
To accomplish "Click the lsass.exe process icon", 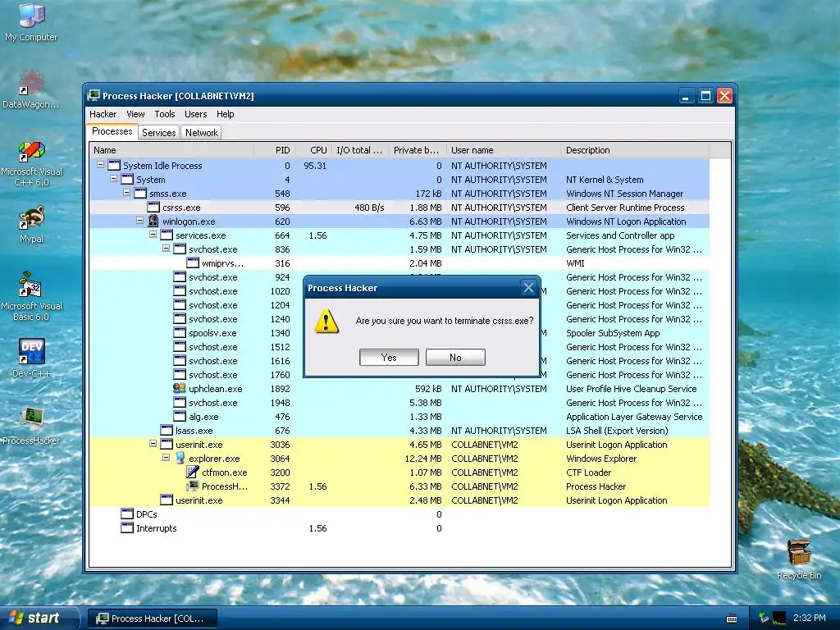I will click(x=167, y=430).
